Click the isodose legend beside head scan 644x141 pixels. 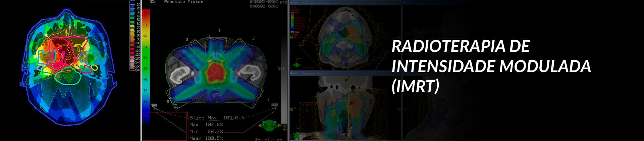click(135, 36)
